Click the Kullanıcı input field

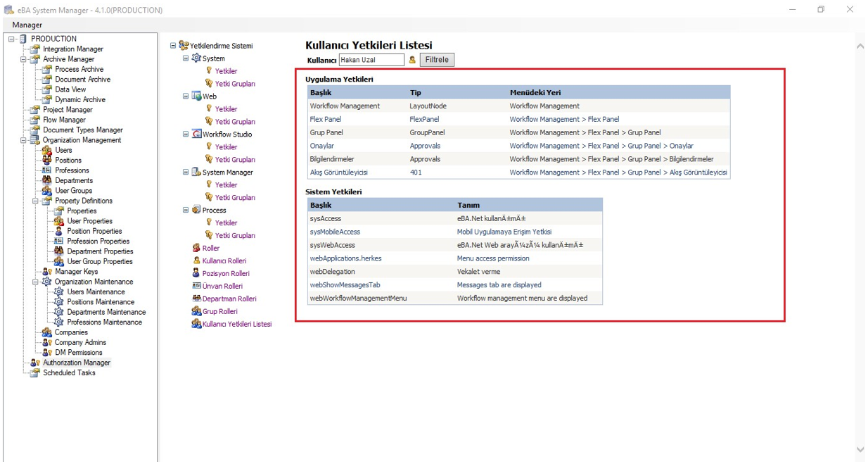click(371, 60)
